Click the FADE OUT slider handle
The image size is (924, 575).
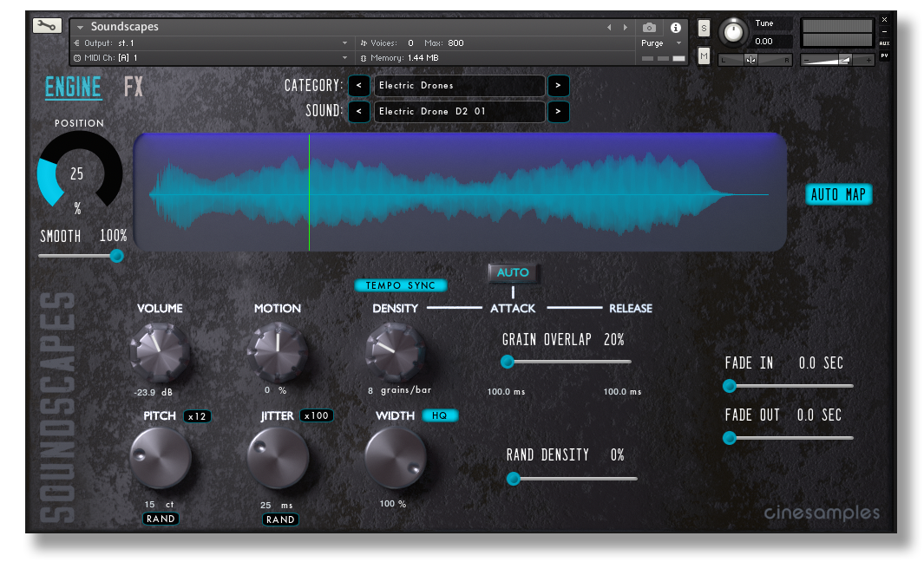point(730,438)
